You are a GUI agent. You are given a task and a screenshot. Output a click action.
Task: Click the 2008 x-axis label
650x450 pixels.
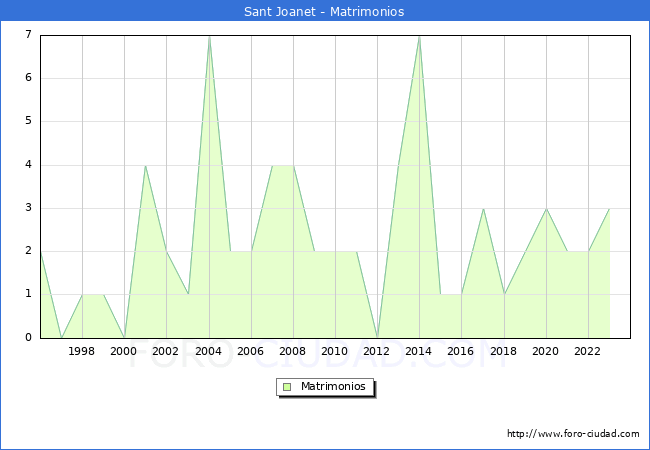click(x=293, y=351)
